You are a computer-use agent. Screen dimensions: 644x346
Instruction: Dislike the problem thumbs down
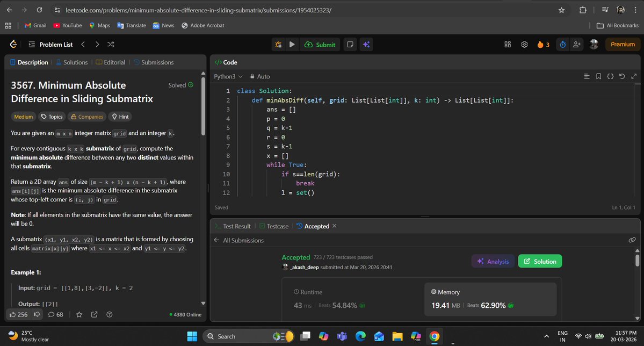[x=37, y=314]
